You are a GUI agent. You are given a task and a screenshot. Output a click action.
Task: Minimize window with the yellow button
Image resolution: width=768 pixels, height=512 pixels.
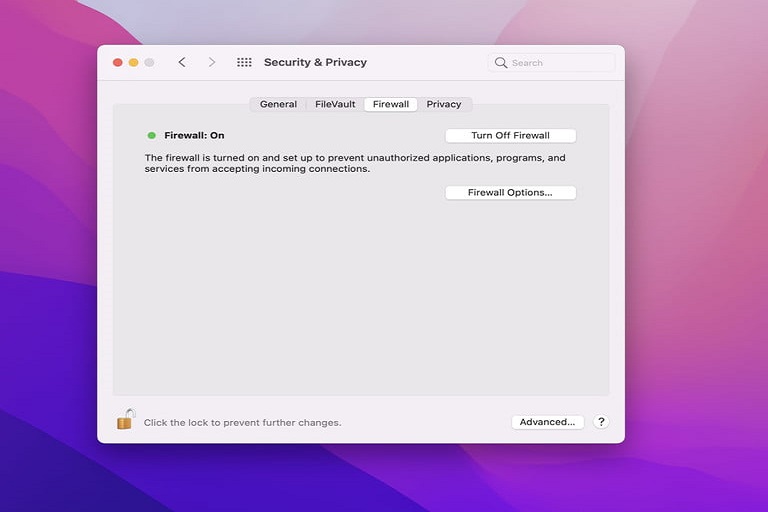pos(133,62)
